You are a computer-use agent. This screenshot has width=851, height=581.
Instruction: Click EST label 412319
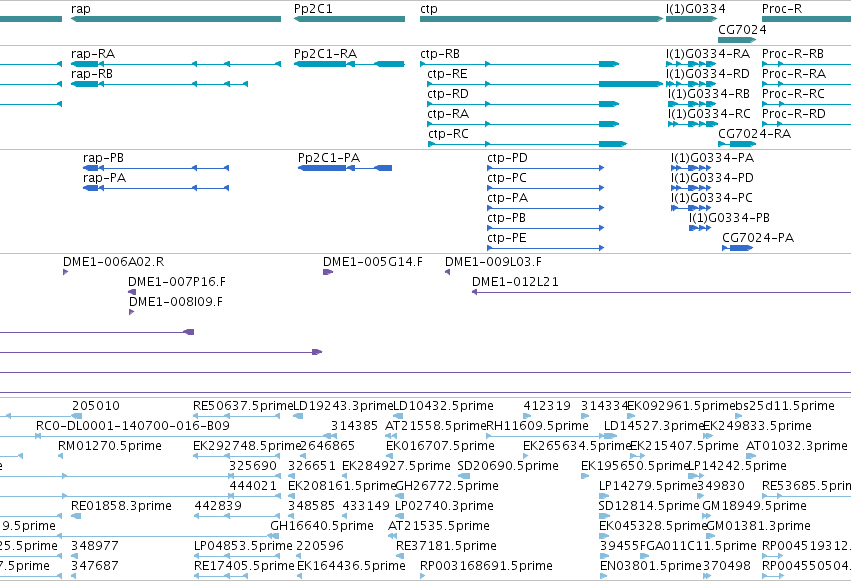[x=547, y=406]
